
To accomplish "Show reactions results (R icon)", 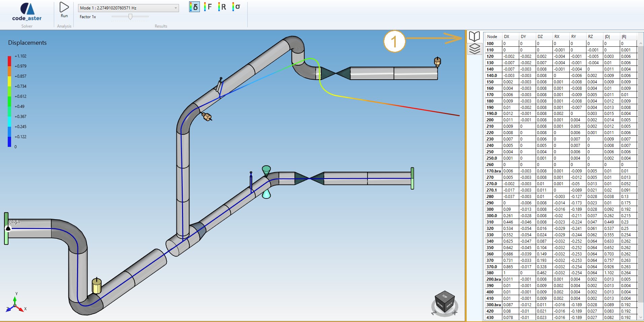I will [222, 7].
